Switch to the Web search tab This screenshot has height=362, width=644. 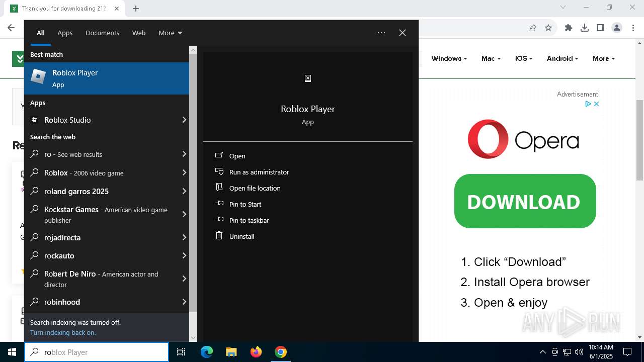[139, 33]
